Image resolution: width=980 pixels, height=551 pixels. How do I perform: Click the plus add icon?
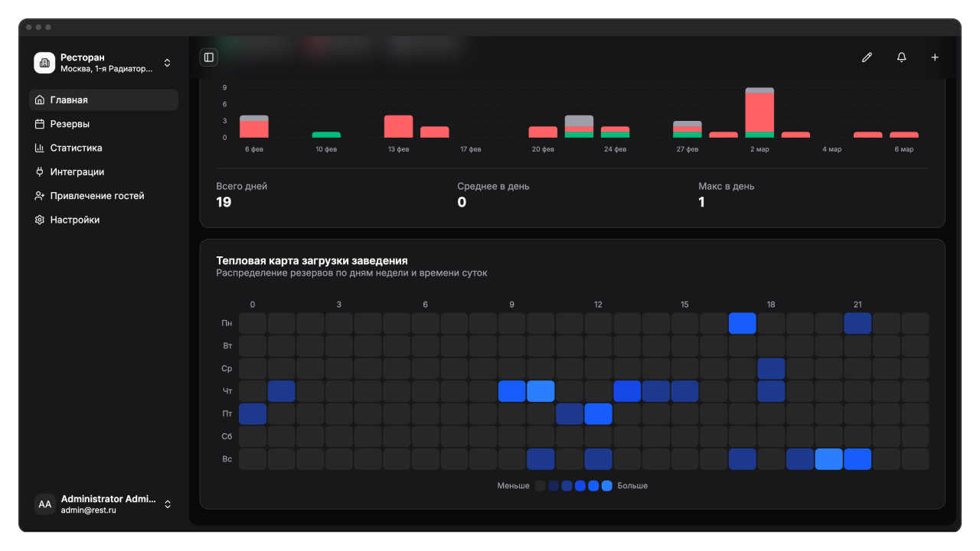(x=935, y=57)
